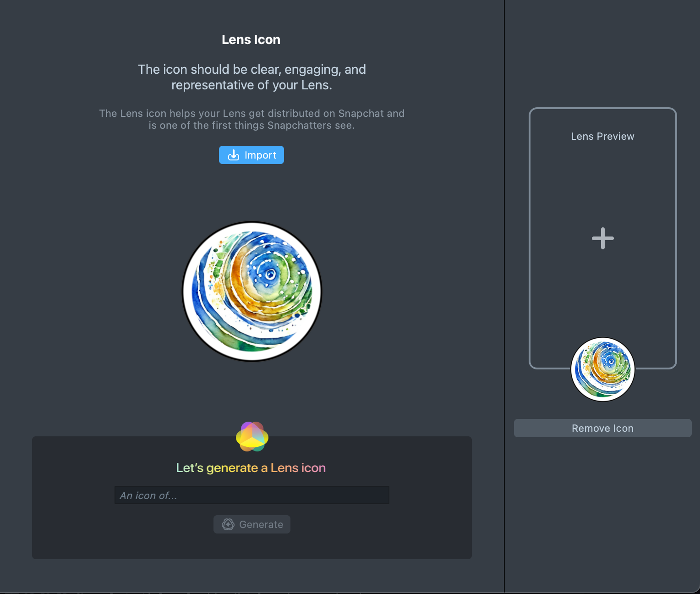Focus the "An icon of..." prompt field
Viewport: 700px width, 594px height.
tap(252, 495)
